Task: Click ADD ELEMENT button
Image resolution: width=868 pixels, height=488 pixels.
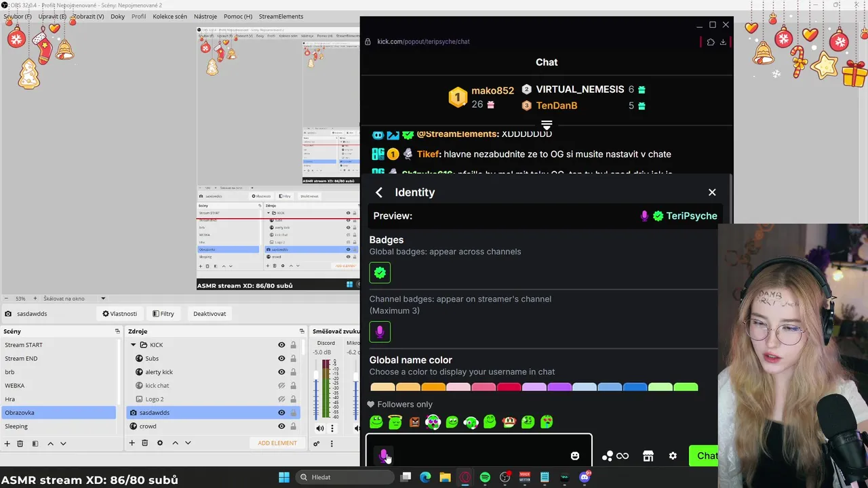Action: tap(277, 443)
